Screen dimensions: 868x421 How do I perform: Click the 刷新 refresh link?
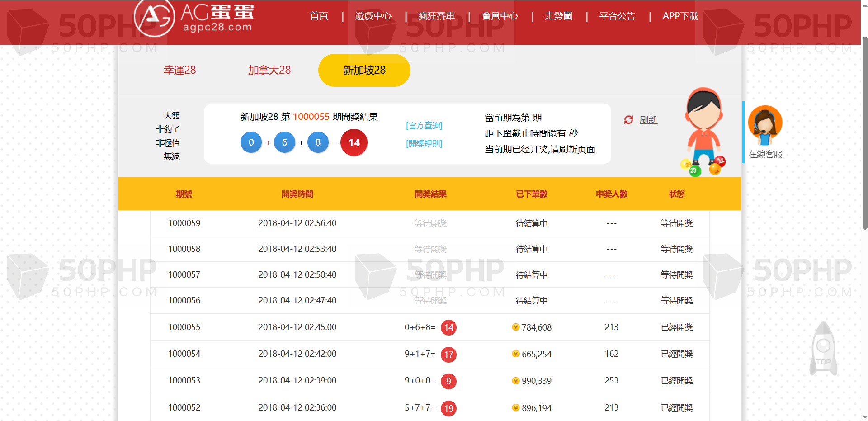(648, 120)
